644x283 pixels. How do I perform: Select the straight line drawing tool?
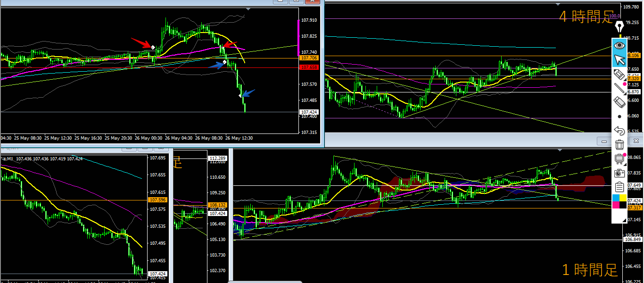coord(619,88)
